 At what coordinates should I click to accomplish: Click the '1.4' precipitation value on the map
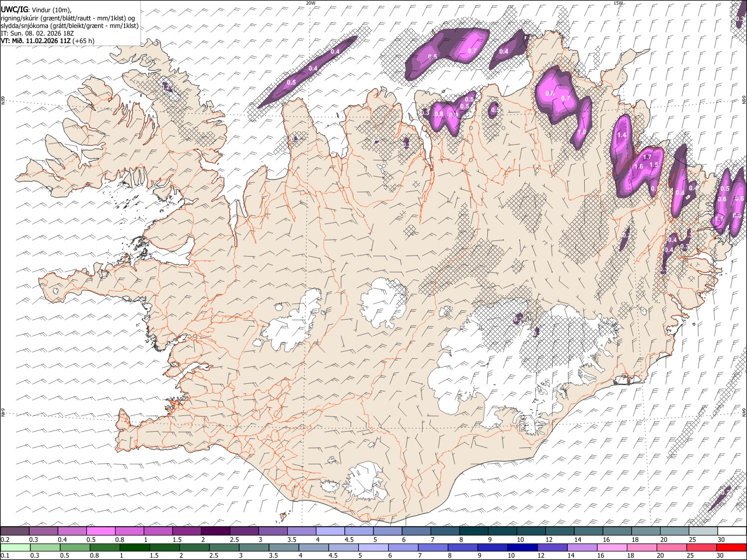622,135
